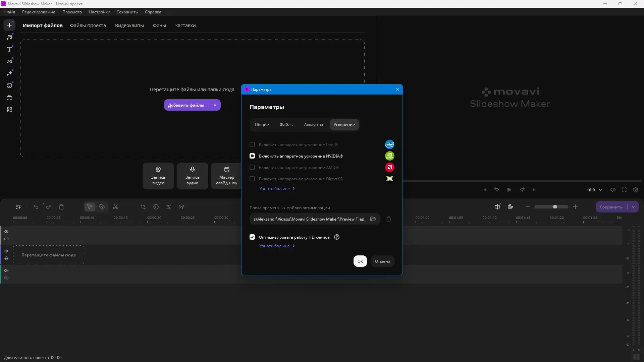Delete optimization files trash icon
Image resolution: width=644 pixels, height=362 pixels.
389,219
